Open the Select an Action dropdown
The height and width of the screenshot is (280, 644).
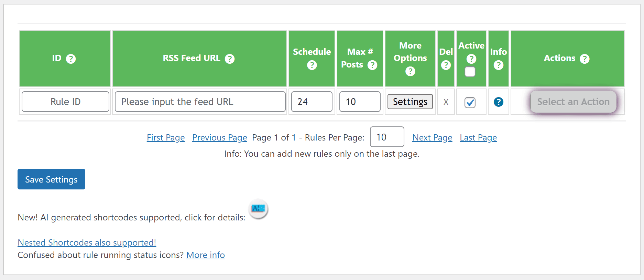click(573, 102)
